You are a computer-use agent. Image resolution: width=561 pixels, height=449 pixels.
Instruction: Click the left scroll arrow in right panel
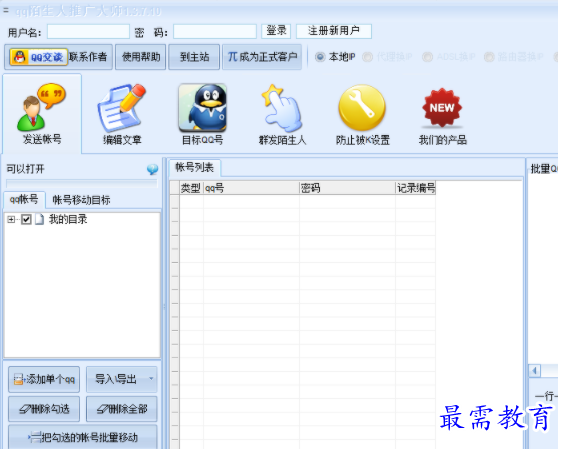535,370
